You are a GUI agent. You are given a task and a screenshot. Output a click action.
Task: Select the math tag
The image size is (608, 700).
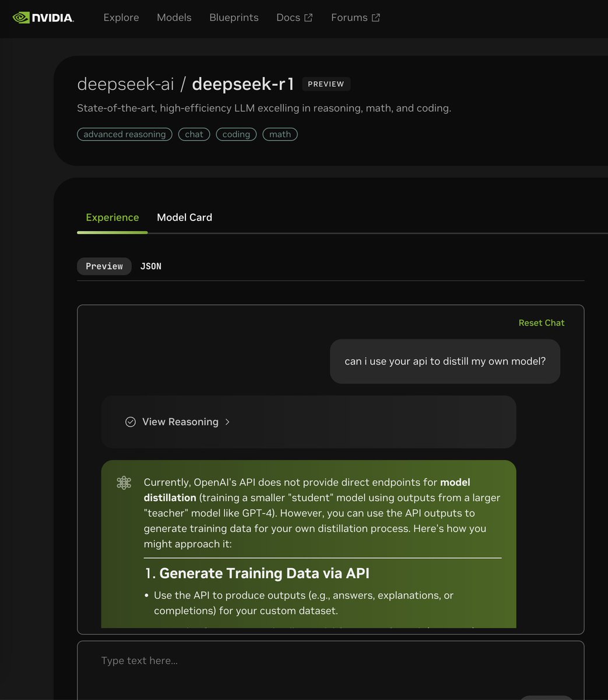pos(280,134)
